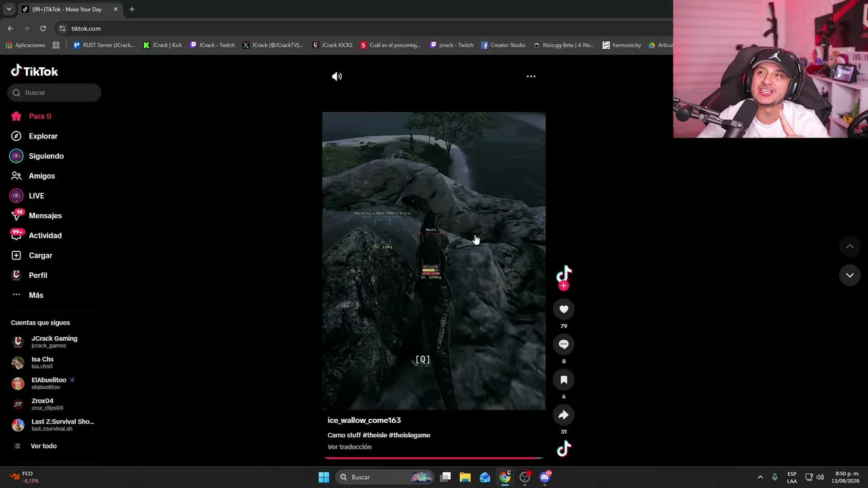The width and height of the screenshot is (868, 488).
Task: Open the FCO stock widget on the taskbar
Action: point(24,477)
